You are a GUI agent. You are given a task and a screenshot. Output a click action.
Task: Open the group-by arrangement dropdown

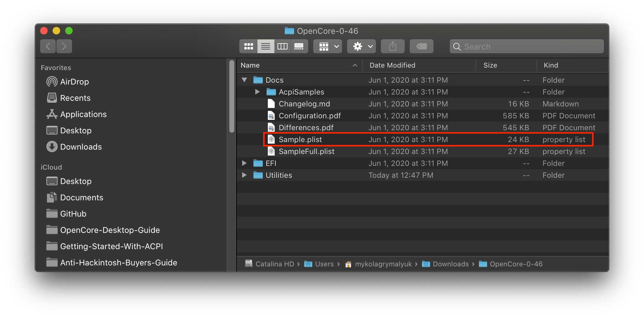pyautogui.click(x=328, y=46)
